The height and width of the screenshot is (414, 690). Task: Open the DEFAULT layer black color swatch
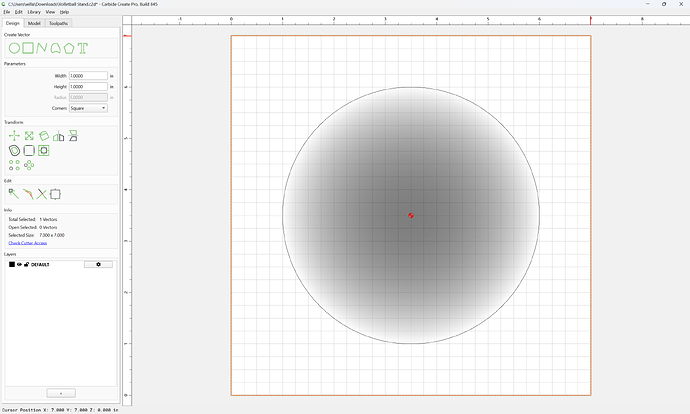tap(12, 264)
